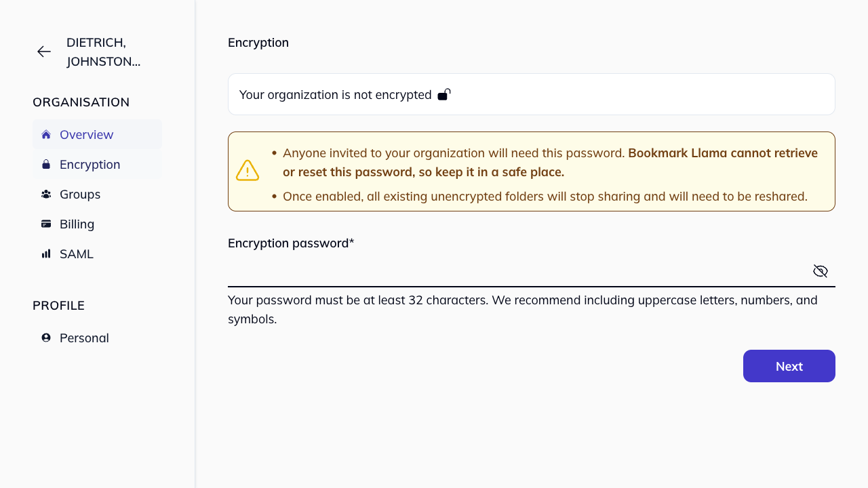This screenshot has width=868, height=488.
Task: Select Overview in the Organisation menu
Action: [x=86, y=134]
